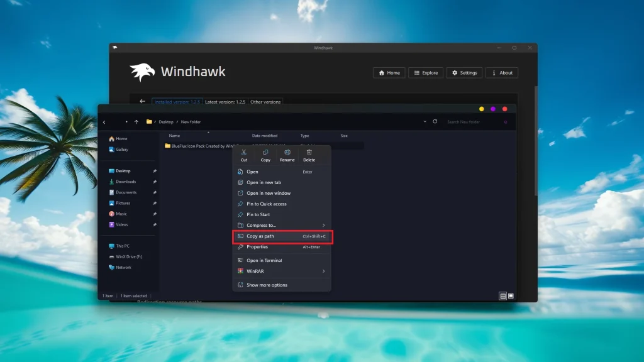Viewport: 644px width, 362px height.
Task: Switch to the Other versions tab
Action: click(265, 102)
